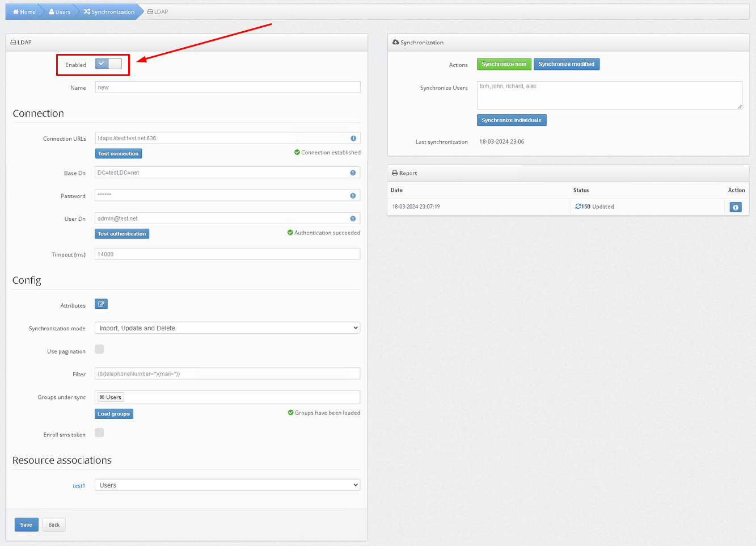
Task: Click the info icon in Connection URLs field
Action: [353, 138]
